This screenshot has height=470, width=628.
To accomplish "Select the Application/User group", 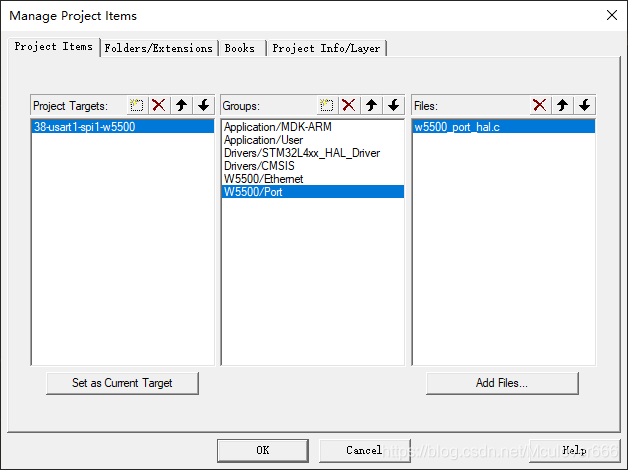I will 312,140.
